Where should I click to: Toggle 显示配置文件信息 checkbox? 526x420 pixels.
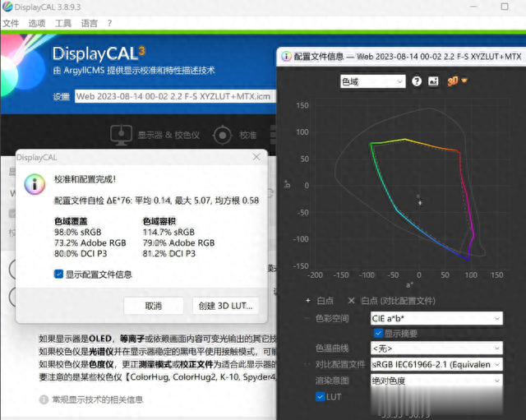point(58,274)
